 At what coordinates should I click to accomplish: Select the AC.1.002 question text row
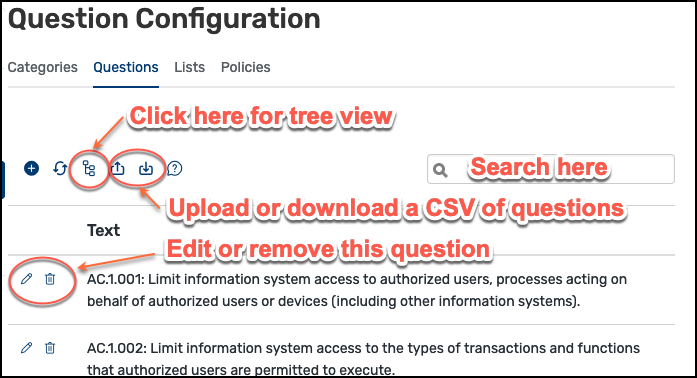364,358
